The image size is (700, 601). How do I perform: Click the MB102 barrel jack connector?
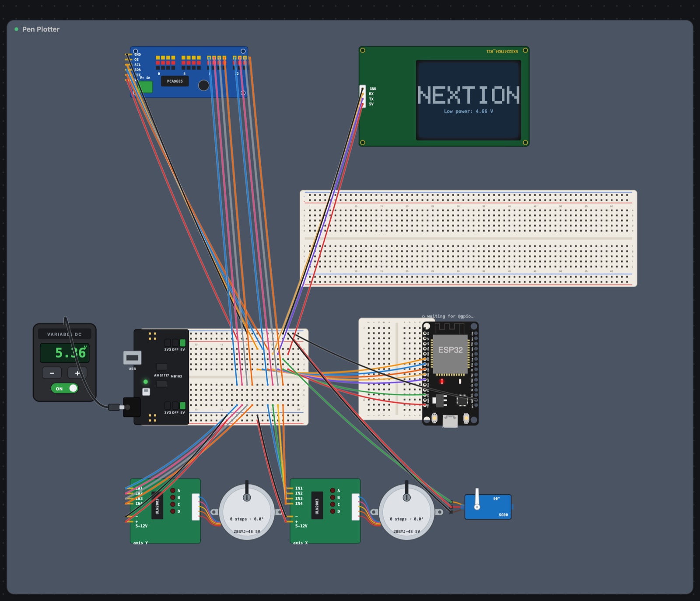[x=132, y=407]
